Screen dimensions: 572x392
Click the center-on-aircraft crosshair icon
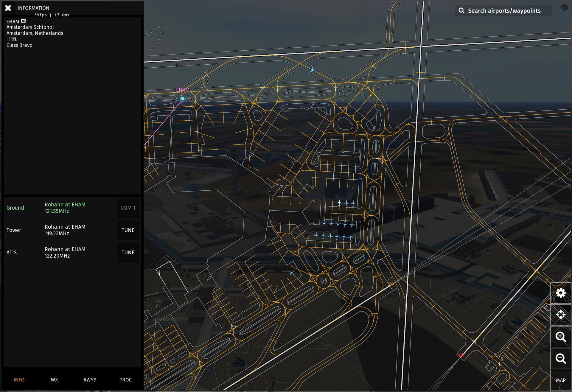point(560,315)
